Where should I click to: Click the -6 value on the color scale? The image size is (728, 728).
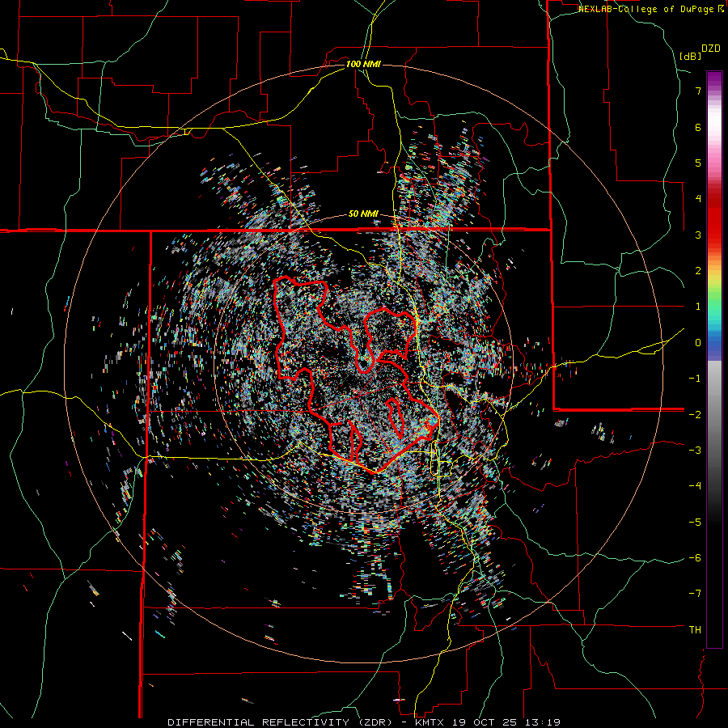click(x=695, y=558)
